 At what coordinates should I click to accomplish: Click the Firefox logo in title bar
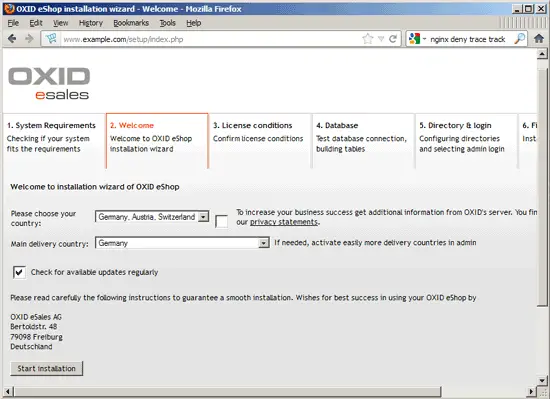coord(9,9)
